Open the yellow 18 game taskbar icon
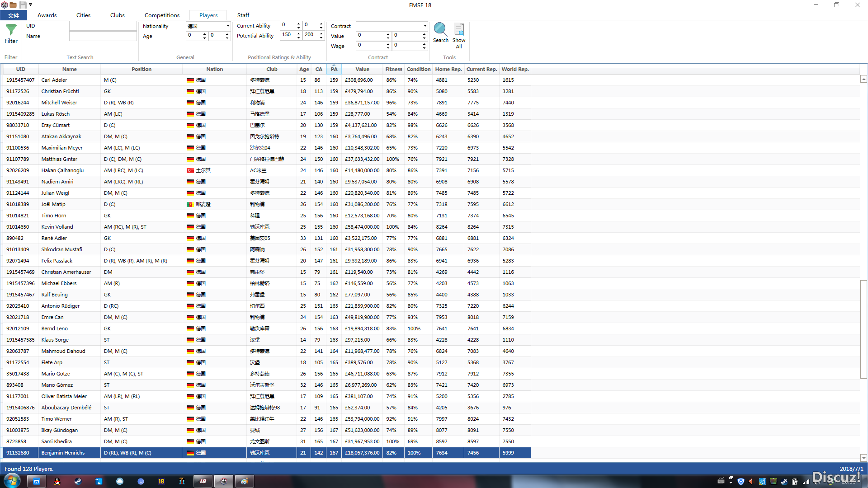 point(161,481)
